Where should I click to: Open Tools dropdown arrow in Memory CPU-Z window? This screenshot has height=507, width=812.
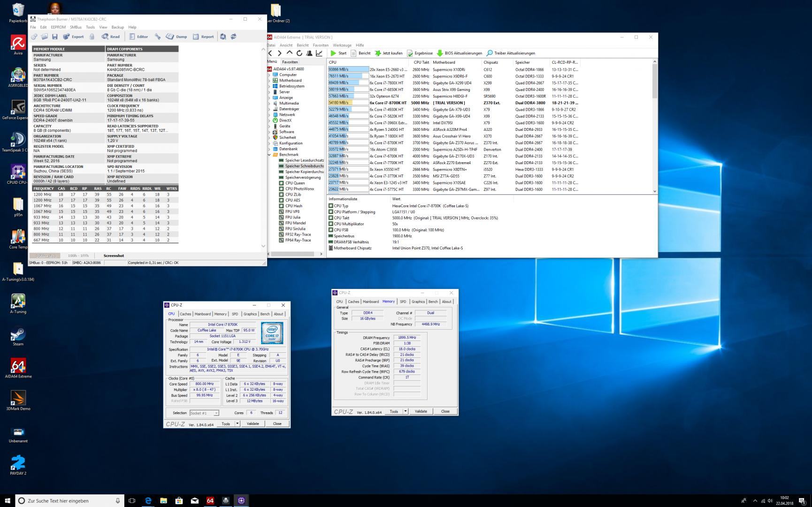coord(406,411)
